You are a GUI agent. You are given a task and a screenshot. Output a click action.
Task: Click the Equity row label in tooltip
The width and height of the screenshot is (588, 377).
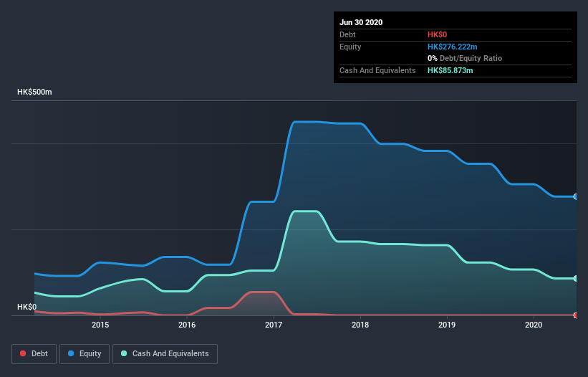pyautogui.click(x=350, y=47)
